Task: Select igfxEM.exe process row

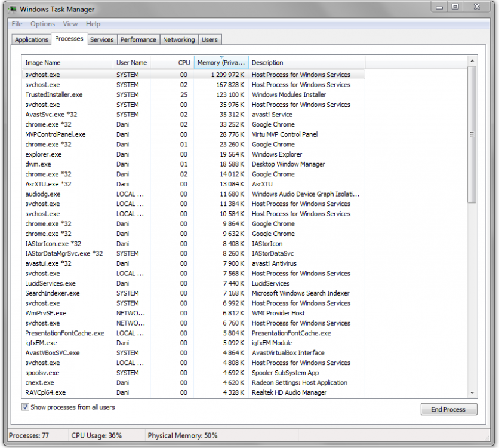Action: click(x=193, y=343)
